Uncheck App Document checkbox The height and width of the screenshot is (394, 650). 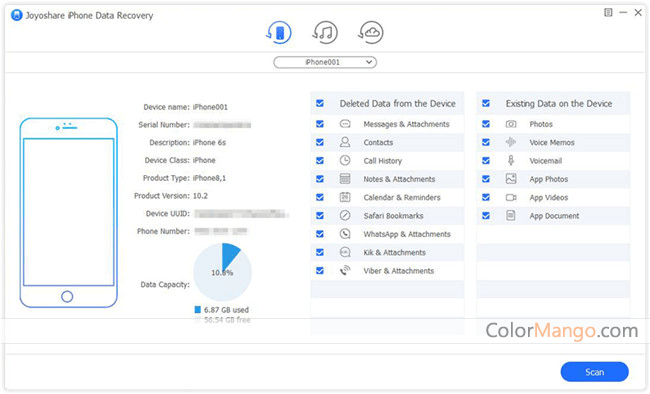tap(486, 215)
